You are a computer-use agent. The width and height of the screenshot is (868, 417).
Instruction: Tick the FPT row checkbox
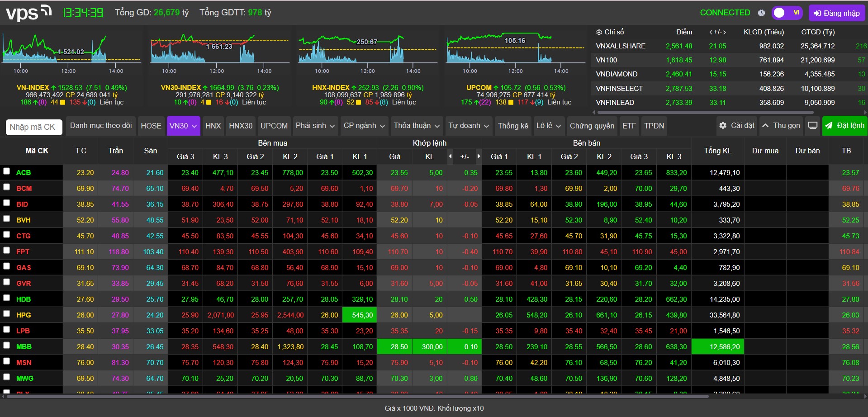[x=6, y=250]
